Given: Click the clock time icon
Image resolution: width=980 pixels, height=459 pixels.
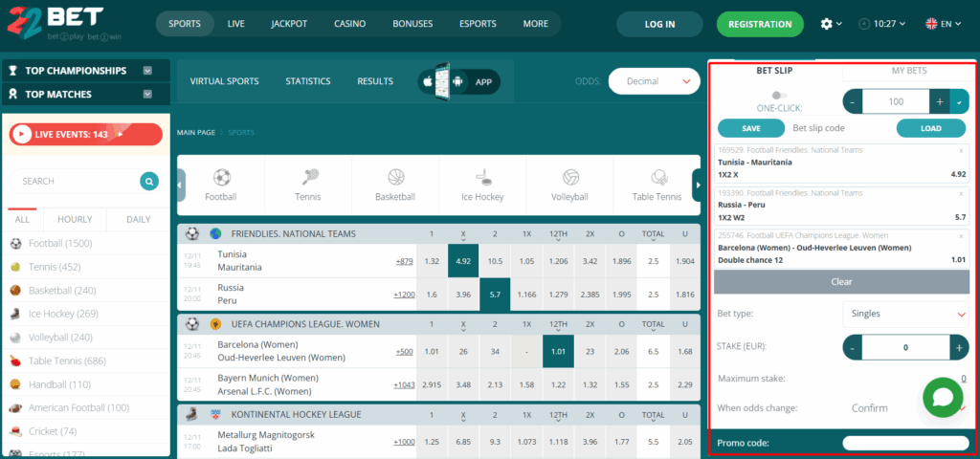Looking at the screenshot, I should coord(864,24).
